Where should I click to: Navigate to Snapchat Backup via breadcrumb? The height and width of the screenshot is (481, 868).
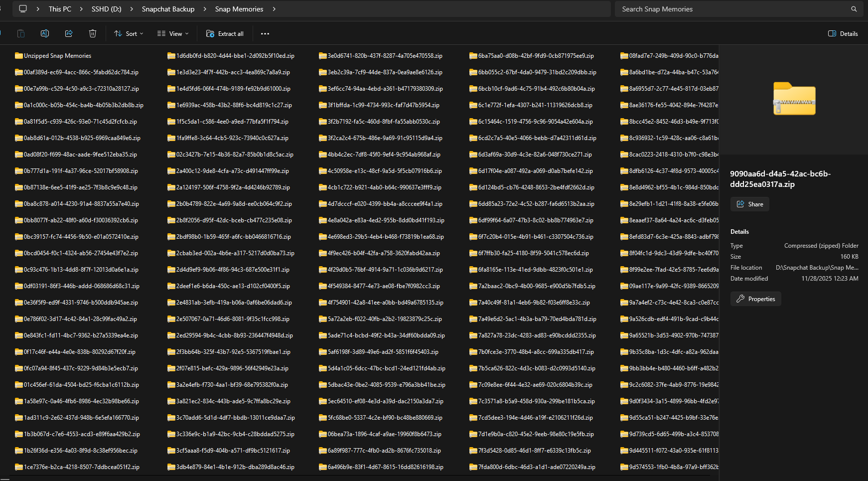pos(168,8)
